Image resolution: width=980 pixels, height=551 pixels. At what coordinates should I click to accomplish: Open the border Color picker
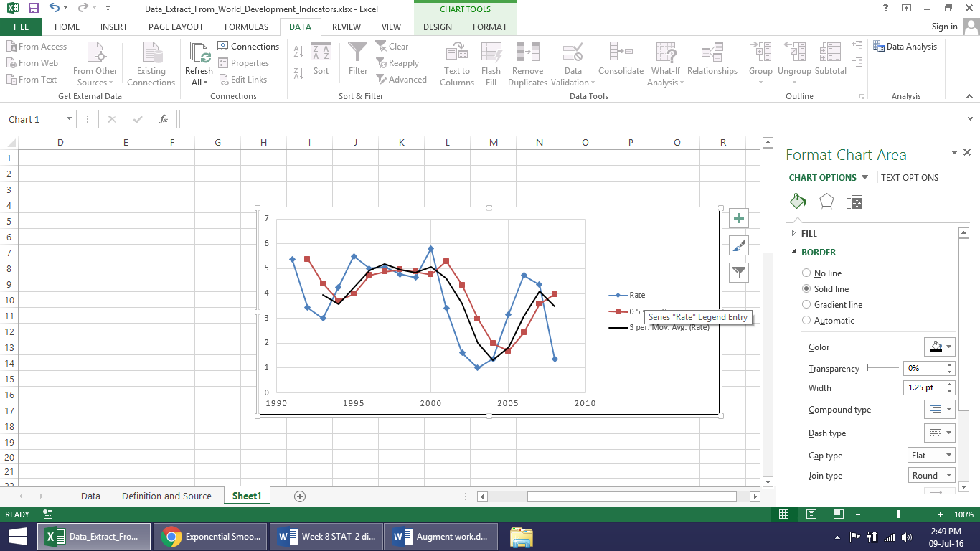[x=940, y=347]
